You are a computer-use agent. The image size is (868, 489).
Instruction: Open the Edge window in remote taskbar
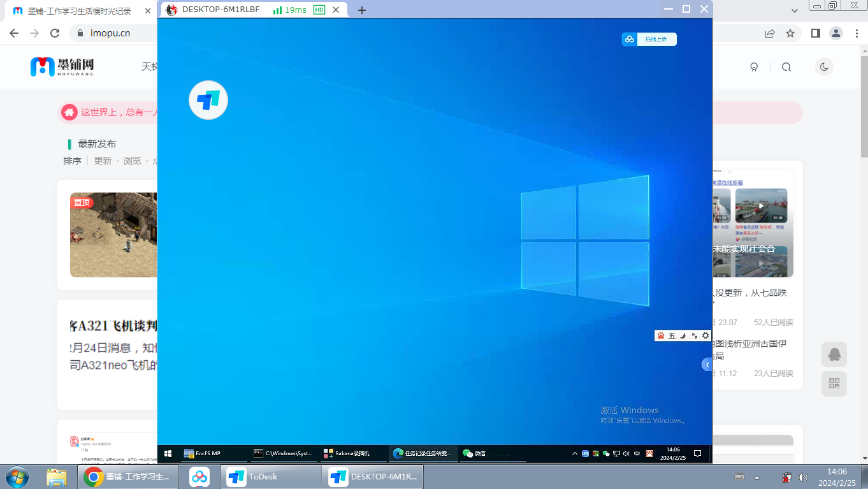[x=423, y=453]
